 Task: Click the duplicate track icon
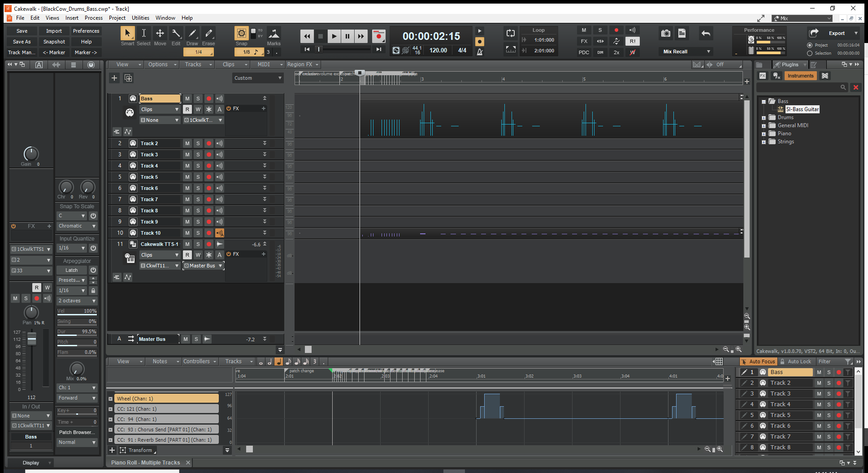click(x=128, y=78)
